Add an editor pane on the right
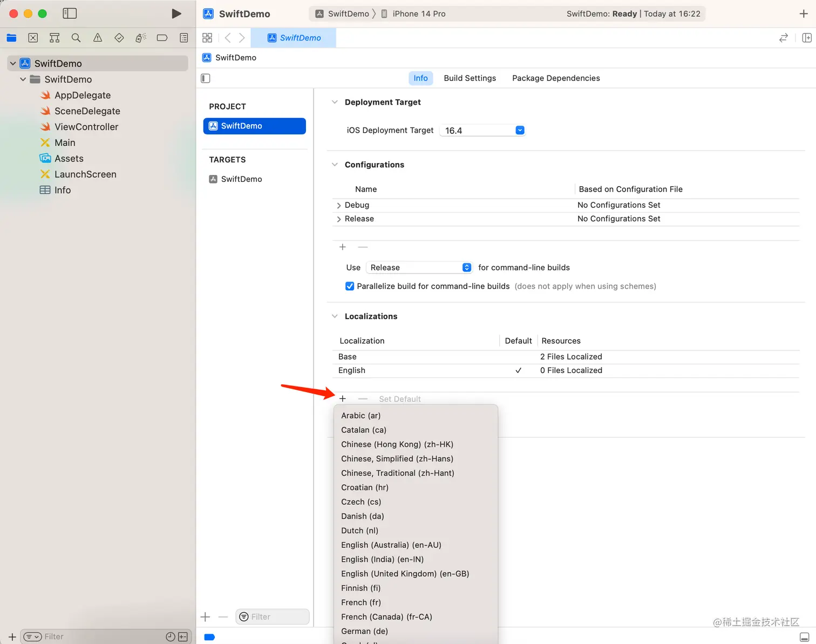This screenshot has width=816, height=644. pyautogui.click(x=807, y=38)
